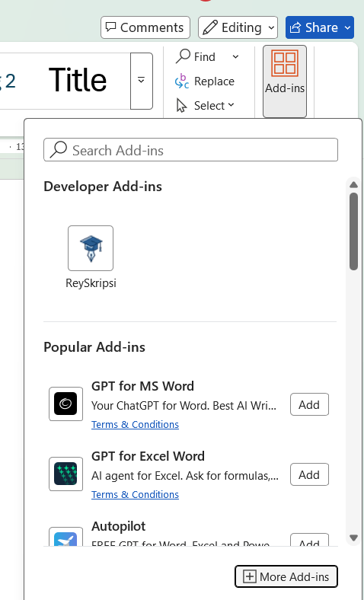Click the add-ins list scroll up arrow
The width and height of the screenshot is (364, 600).
[353, 185]
